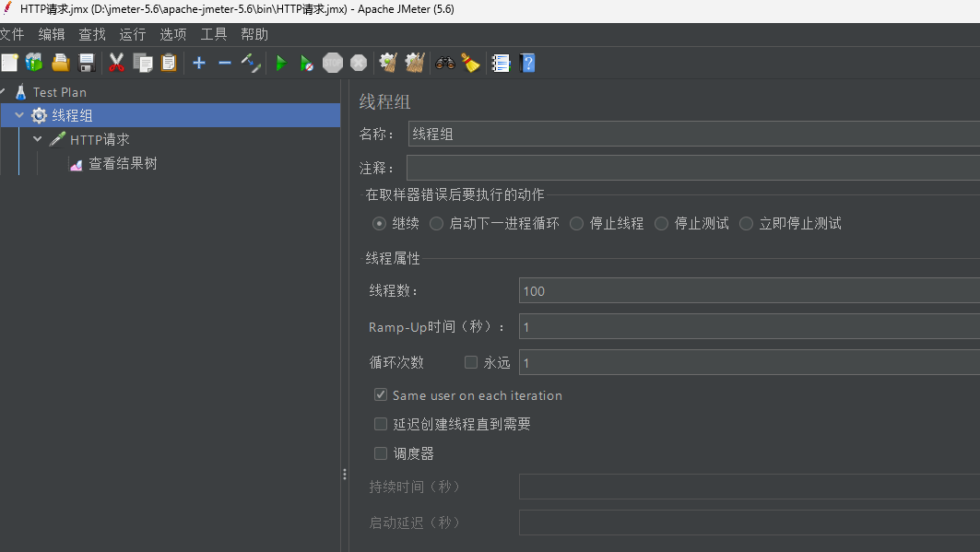Click the HTTP请求 pipette icon in tree
The height and width of the screenshot is (552, 980).
57,139
